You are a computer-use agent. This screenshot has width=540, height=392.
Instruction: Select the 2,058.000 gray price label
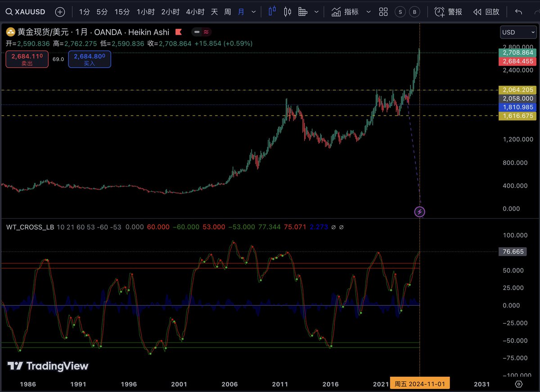click(x=517, y=98)
